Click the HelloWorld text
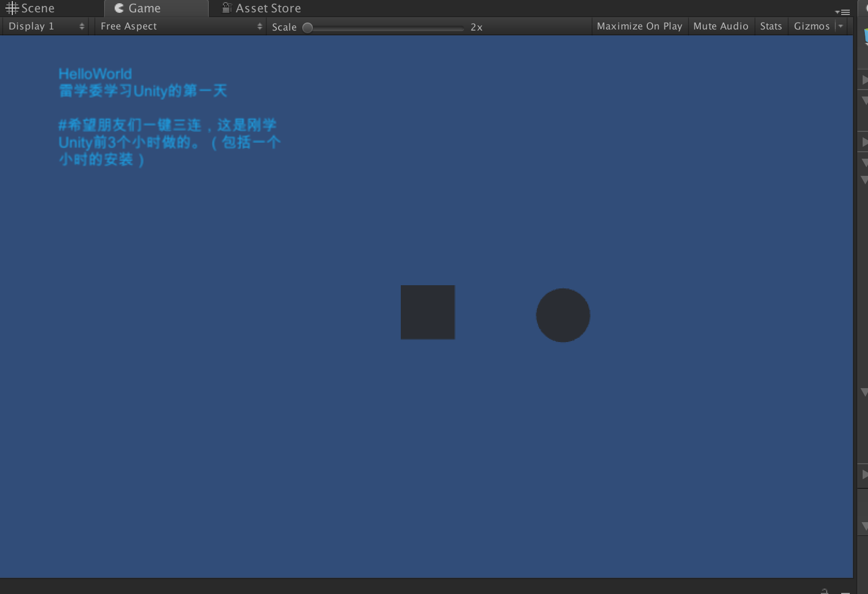This screenshot has width=868, height=594. coord(95,74)
